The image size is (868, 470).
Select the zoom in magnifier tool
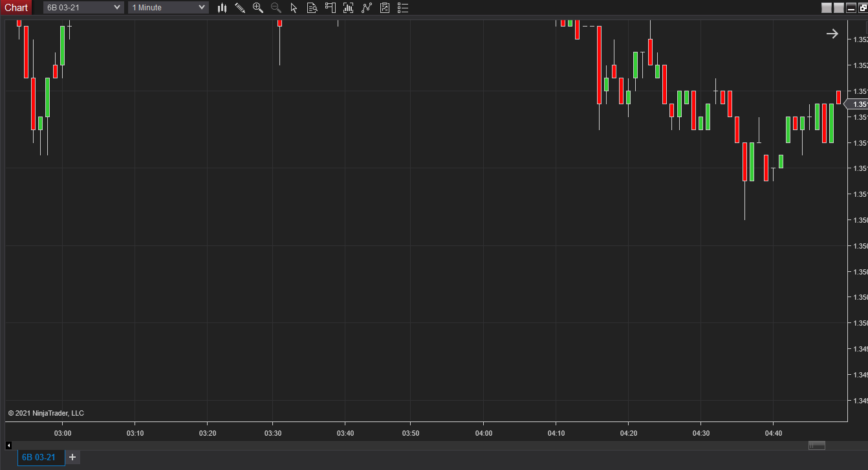coord(258,8)
